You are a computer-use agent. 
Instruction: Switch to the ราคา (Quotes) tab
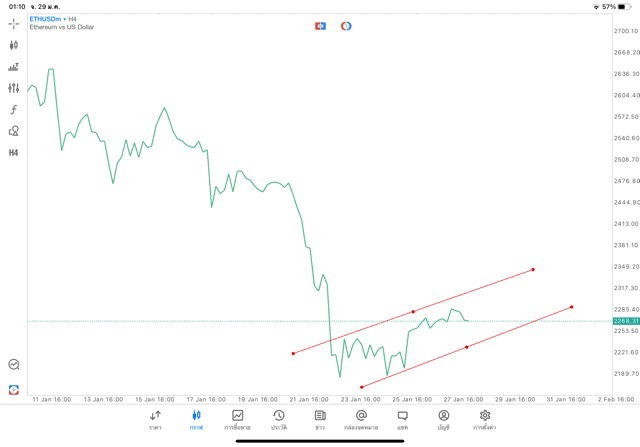pos(155,419)
